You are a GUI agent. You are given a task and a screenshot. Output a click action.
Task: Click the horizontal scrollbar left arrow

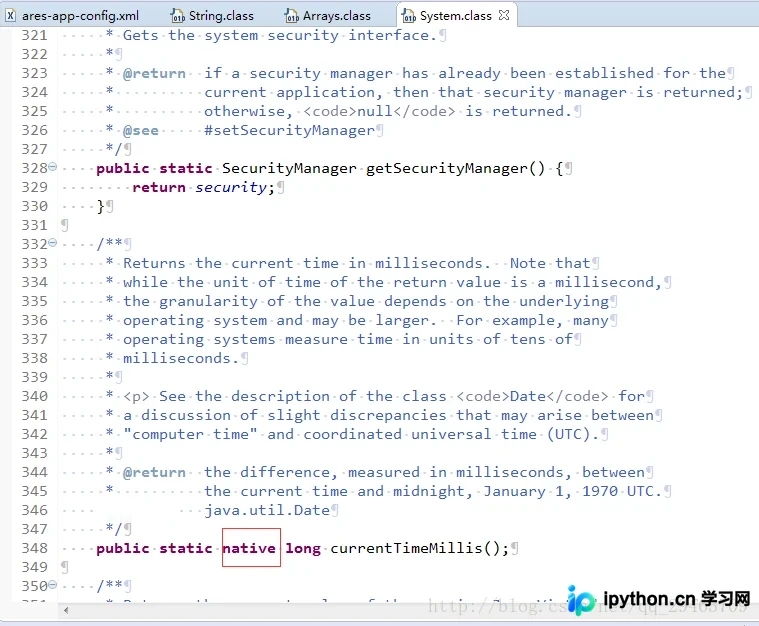click(x=66, y=610)
